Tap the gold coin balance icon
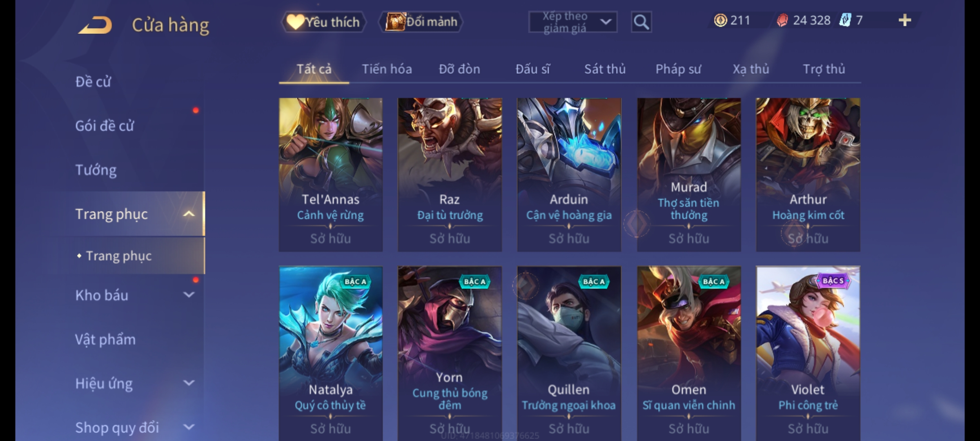Screen dimensions: 980x441 [x=720, y=20]
